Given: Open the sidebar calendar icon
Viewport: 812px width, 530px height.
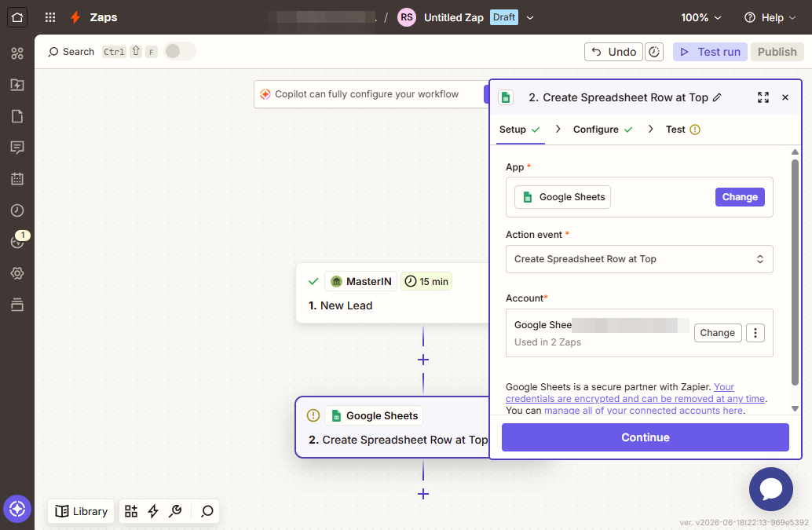Looking at the screenshot, I should pyautogui.click(x=17, y=179).
